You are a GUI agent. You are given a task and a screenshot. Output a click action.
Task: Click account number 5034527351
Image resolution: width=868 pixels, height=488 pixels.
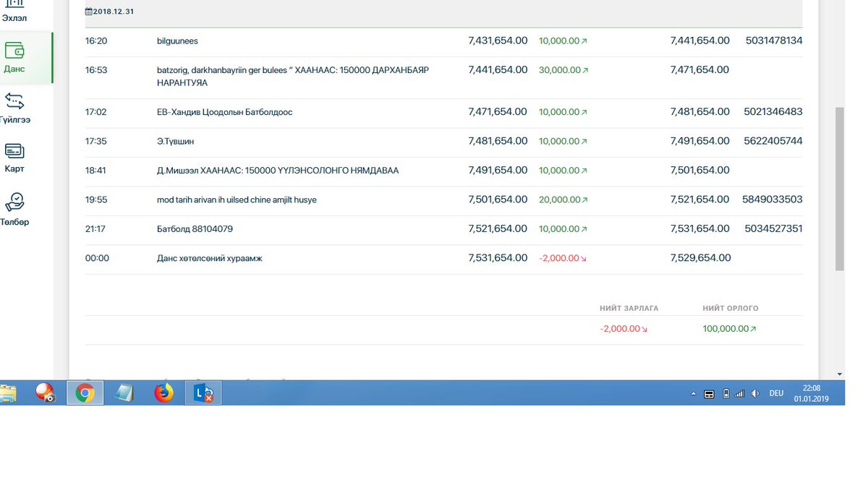point(773,229)
